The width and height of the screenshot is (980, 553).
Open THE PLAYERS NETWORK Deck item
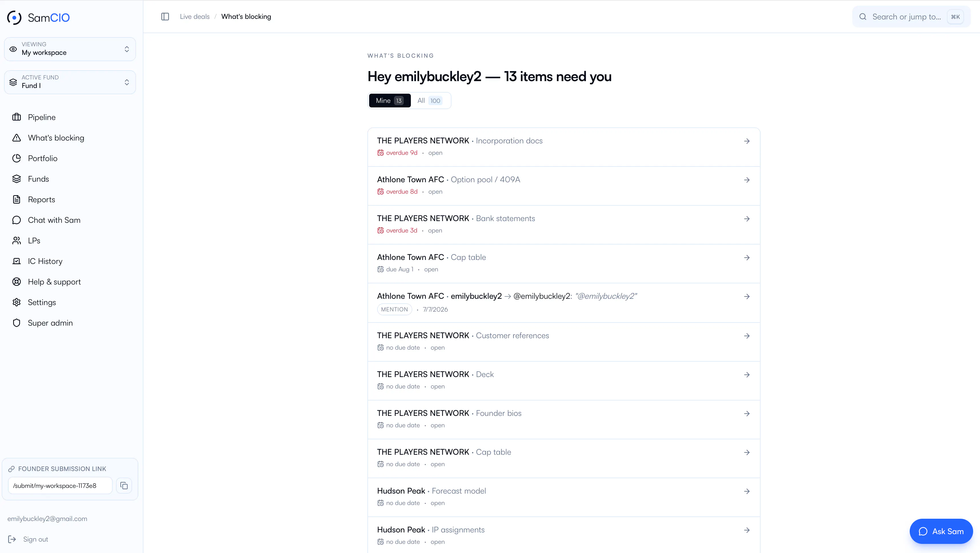(x=564, y=380)
